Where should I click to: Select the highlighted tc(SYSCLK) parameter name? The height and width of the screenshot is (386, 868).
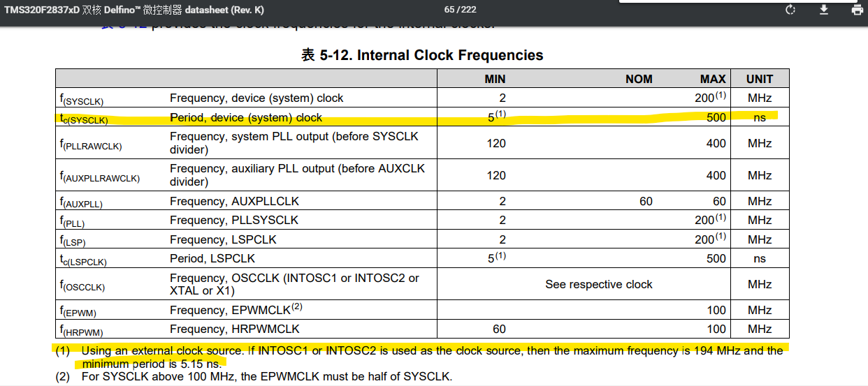[84, 119]
